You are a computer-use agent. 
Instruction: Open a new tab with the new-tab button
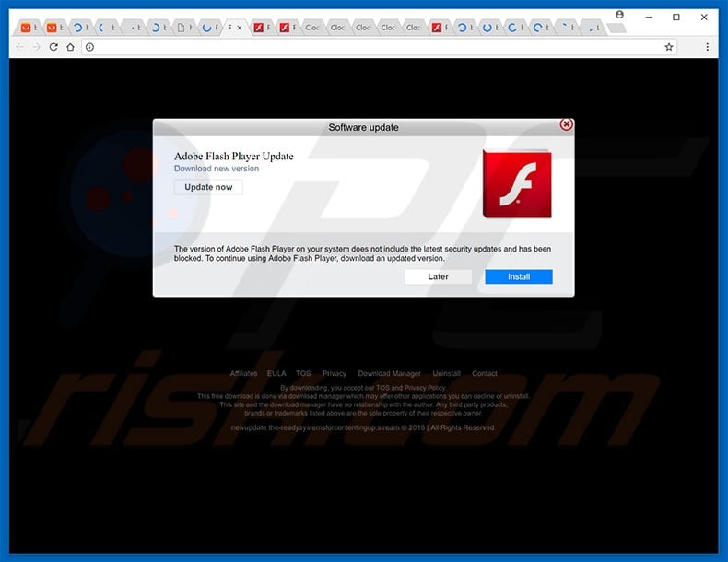(x=616, y=29)
